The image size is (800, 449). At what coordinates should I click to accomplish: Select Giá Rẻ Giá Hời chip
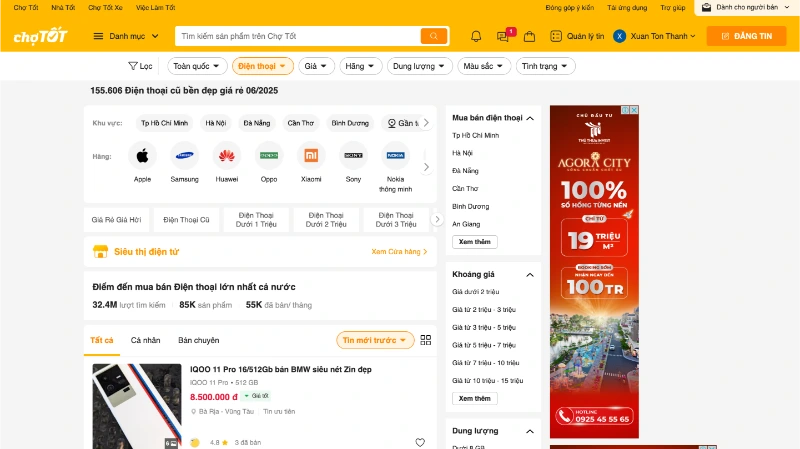116,220
